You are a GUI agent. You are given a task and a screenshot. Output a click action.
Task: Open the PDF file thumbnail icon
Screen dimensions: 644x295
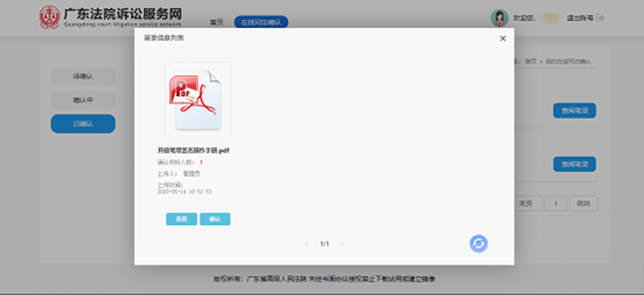pos(199,99)
